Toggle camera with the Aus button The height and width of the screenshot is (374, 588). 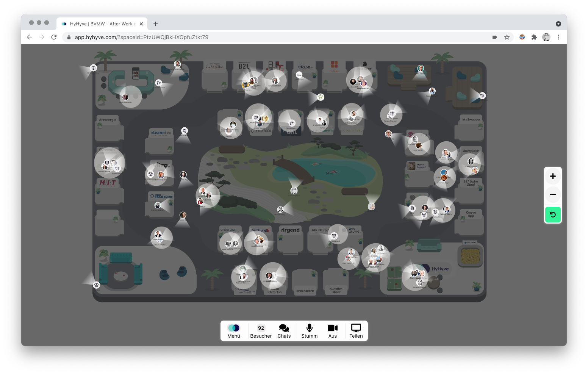(333, 331)
